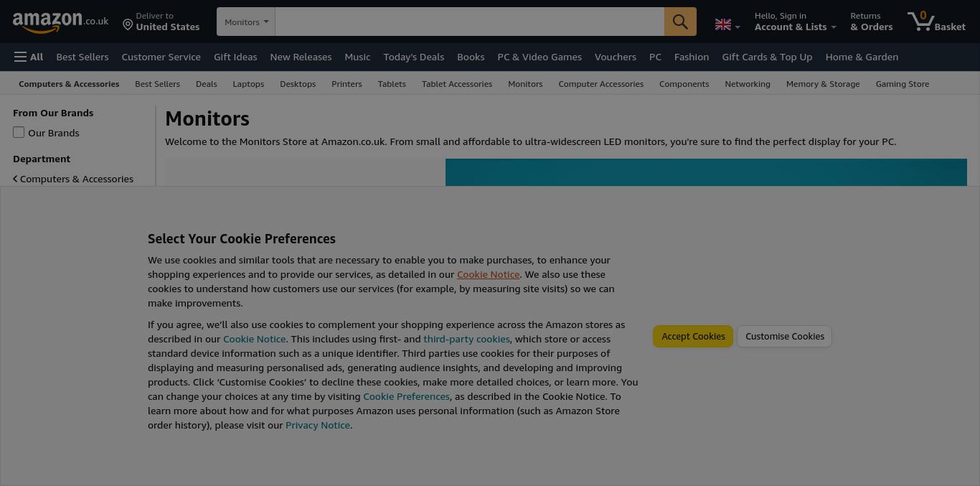Open Best Sellers in Computers sub-nav
980x486 pixels.
coord(157,84)
